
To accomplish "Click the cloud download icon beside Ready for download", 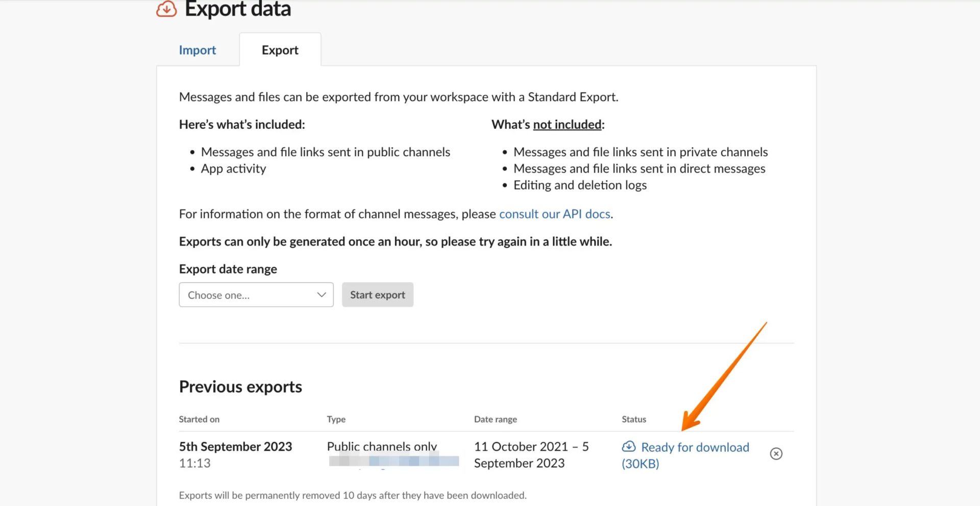I will [x=629, y=447].
